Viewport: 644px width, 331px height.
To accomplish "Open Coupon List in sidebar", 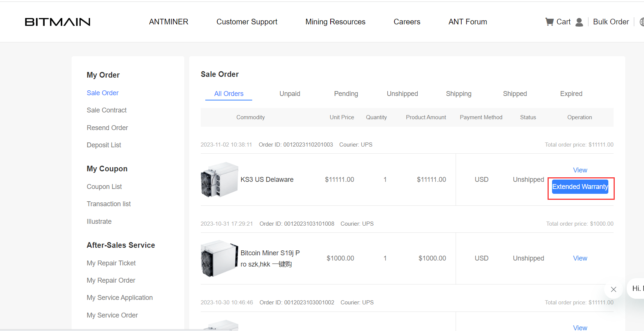I will pyautogui.click(x=104, y=187).
